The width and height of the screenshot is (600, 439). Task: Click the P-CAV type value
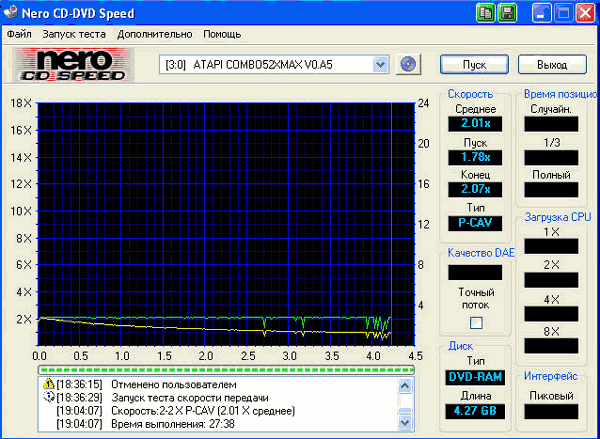475,223
